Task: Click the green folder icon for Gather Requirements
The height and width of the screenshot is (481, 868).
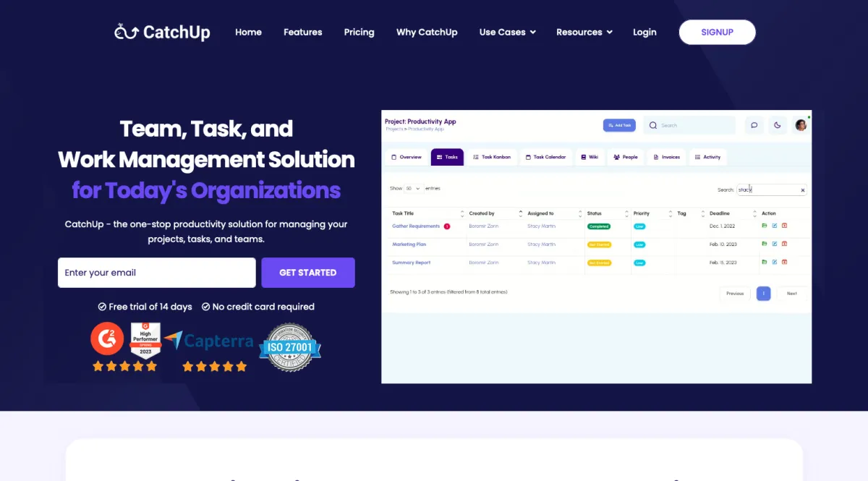Action: (765, 226)
